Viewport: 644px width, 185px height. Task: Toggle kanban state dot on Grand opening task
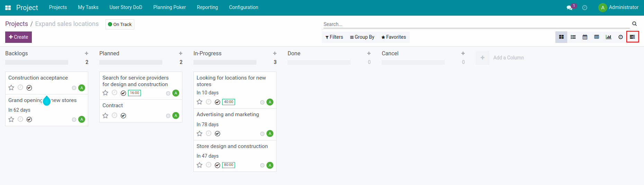(74, 120)
